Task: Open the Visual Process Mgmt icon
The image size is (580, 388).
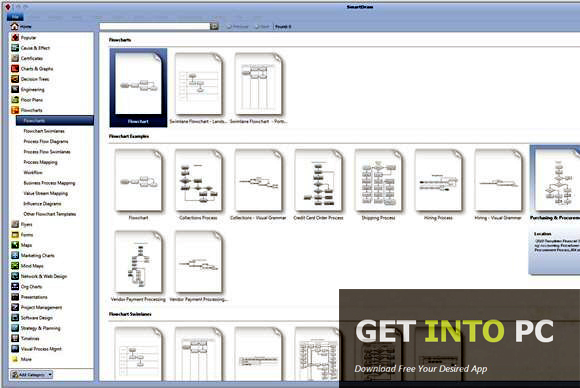Action: [15, 348]
